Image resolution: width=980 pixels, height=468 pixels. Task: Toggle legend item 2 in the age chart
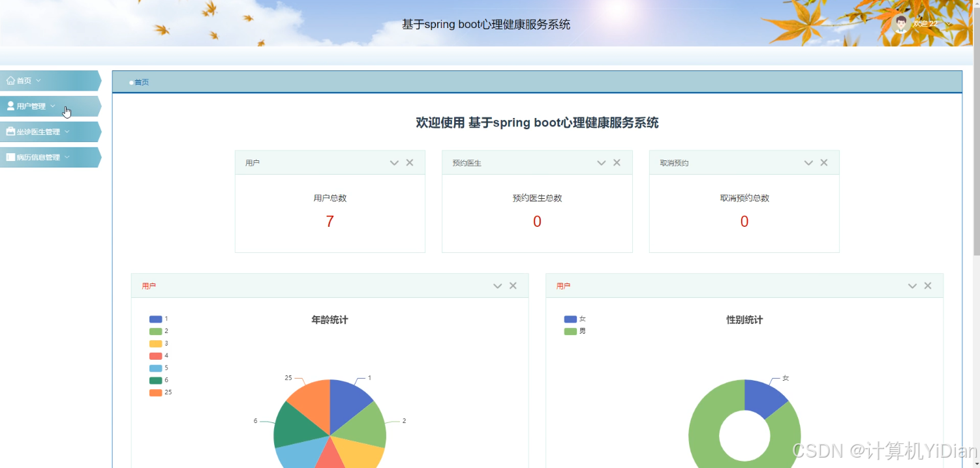[159, 331]
